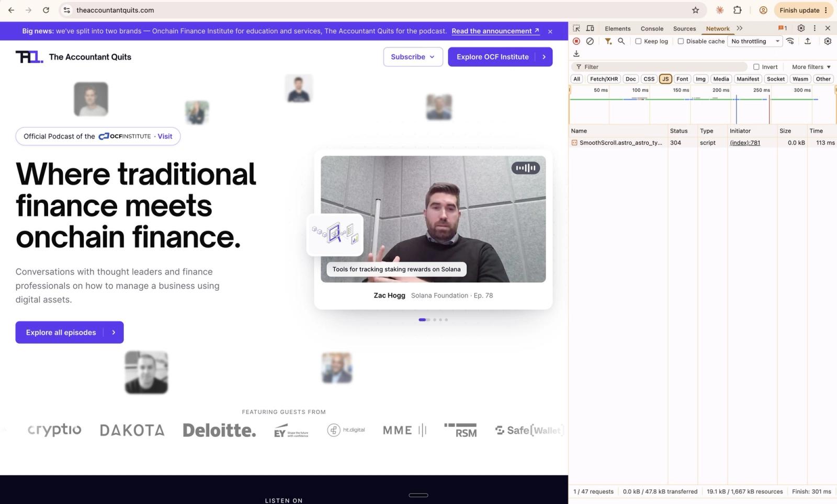Switch to the Console tab
The image size is (837, 504).
(x=652, y=29)
